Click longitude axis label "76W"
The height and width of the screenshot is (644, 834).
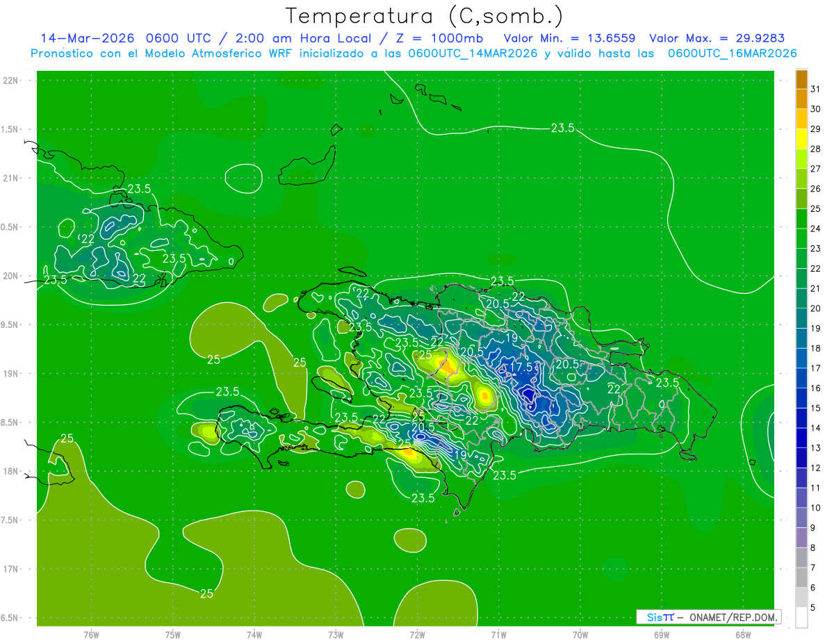(x=91, y=634)
